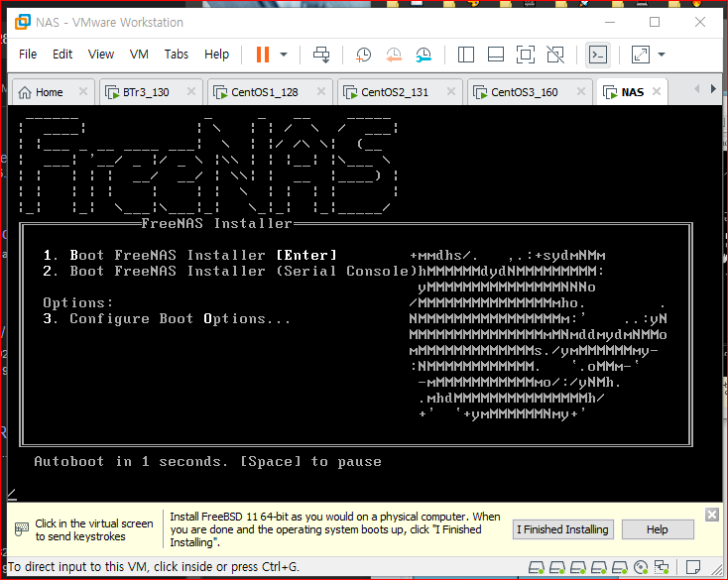Close the CentOS1_128 tab

(321, 91)
